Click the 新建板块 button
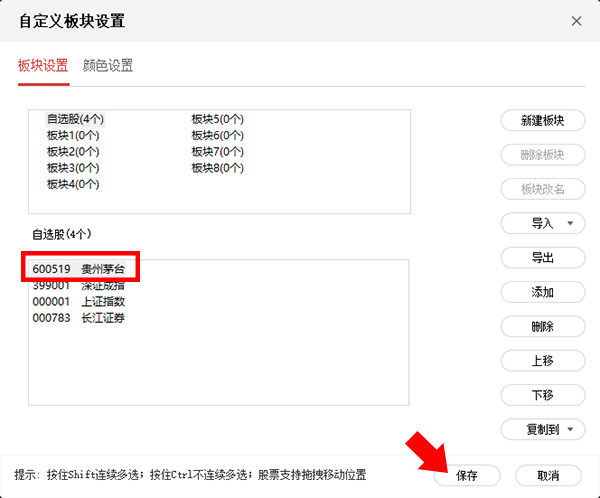This screenshot has width=600, height=498. [x=543, y=121]
